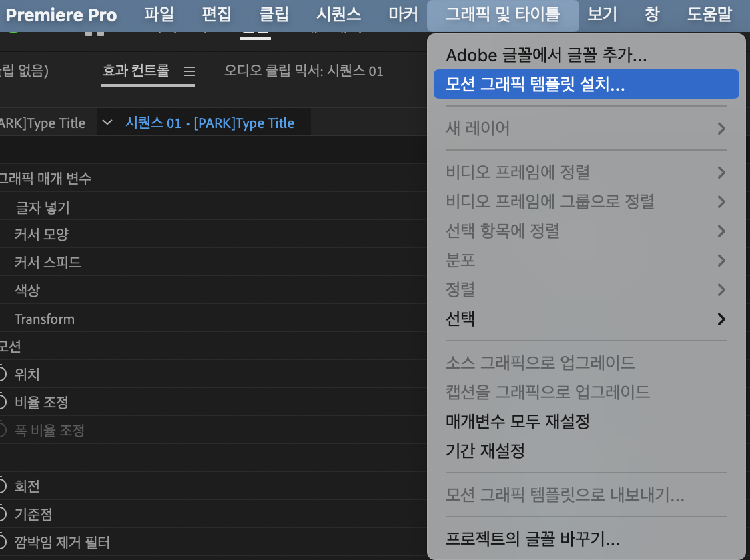Click the [PARK]Type Title source clip name

pos(43,123)
